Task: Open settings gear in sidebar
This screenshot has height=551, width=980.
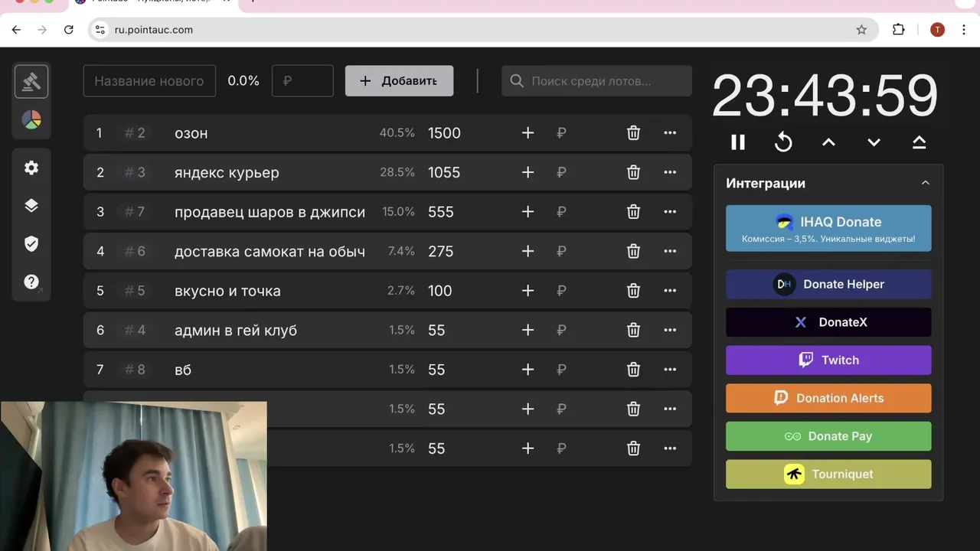Action: click(31, 168)
